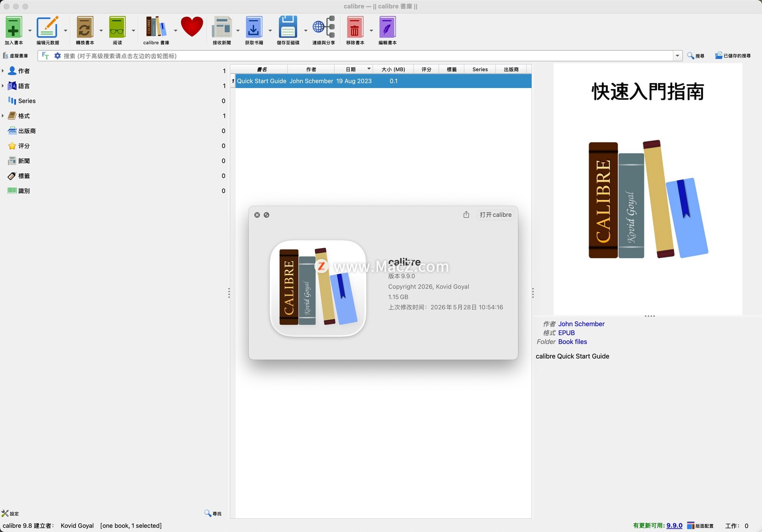Sort by the 標籤 tags column header
Image resolution: width=762 pixels, height=532 pixels.
tap(451, 69)
